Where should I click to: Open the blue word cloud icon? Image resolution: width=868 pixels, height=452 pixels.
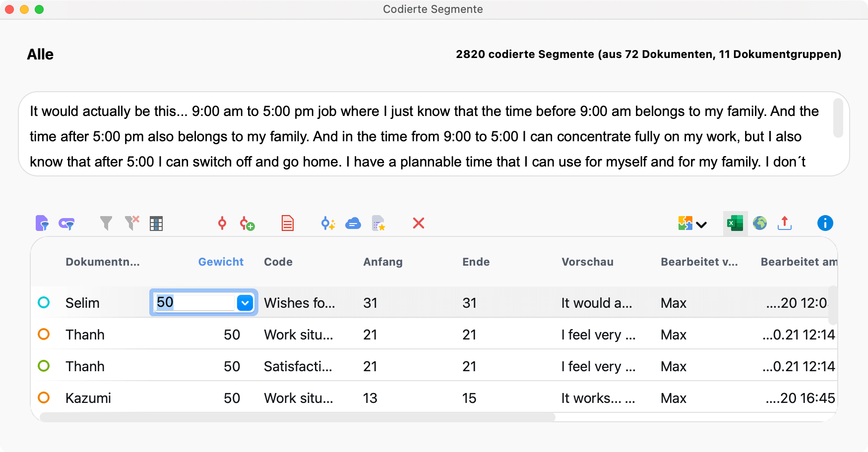(x=353, y=224)
